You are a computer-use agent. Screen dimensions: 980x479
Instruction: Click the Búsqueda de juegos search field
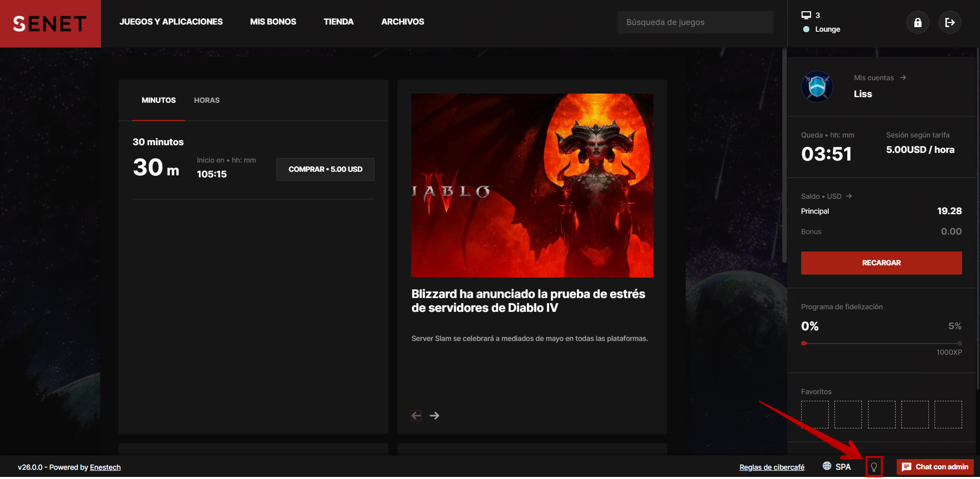695,21
